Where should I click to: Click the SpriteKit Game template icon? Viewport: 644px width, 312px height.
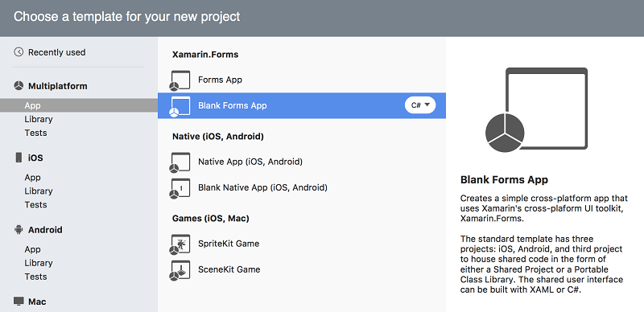[x=180, y=244]
